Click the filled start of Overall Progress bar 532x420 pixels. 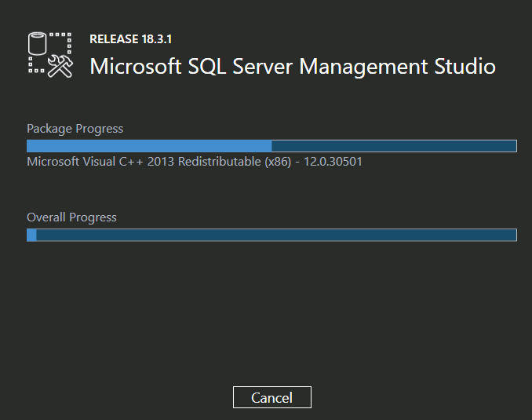31,235
